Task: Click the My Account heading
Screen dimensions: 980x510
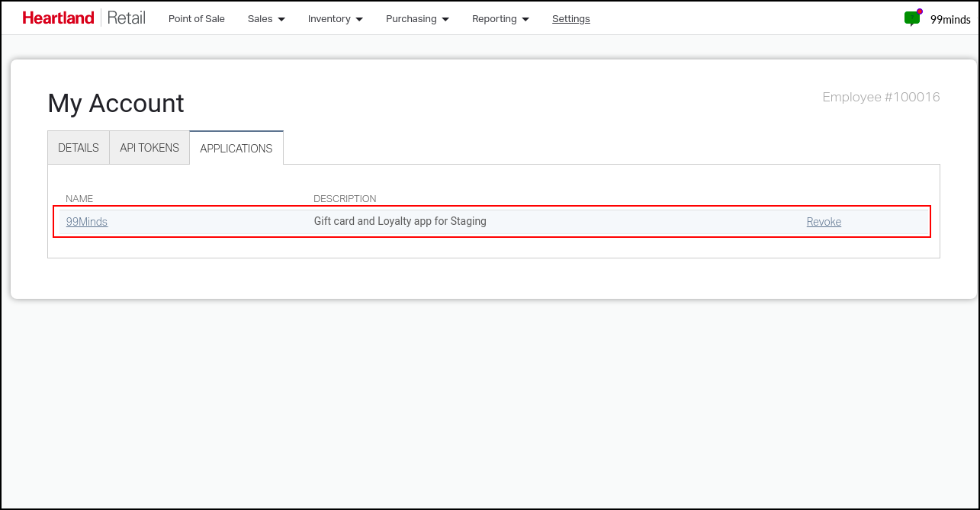Action: [x=116, y=104]
